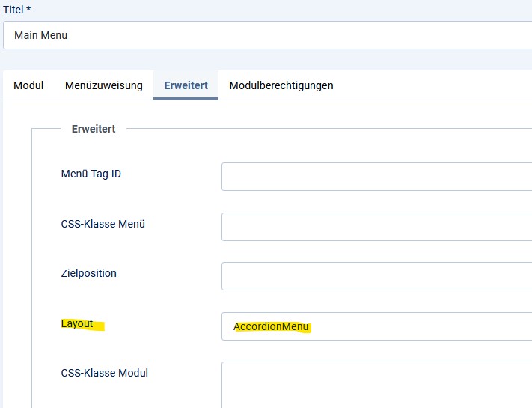Select the Erweitert tab

point(186,85)
